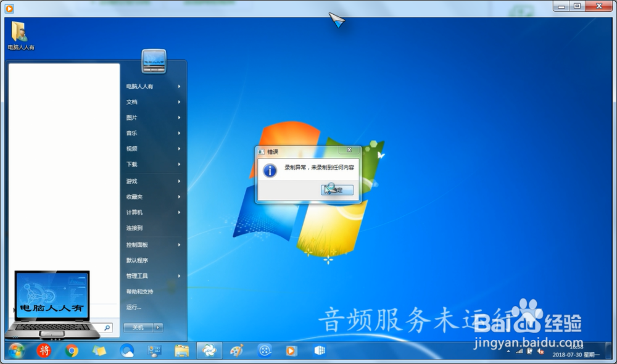This screenshot has height=364, width=617.
Task: Open the sticky notes taskbar icon
Action: point(99,350)
